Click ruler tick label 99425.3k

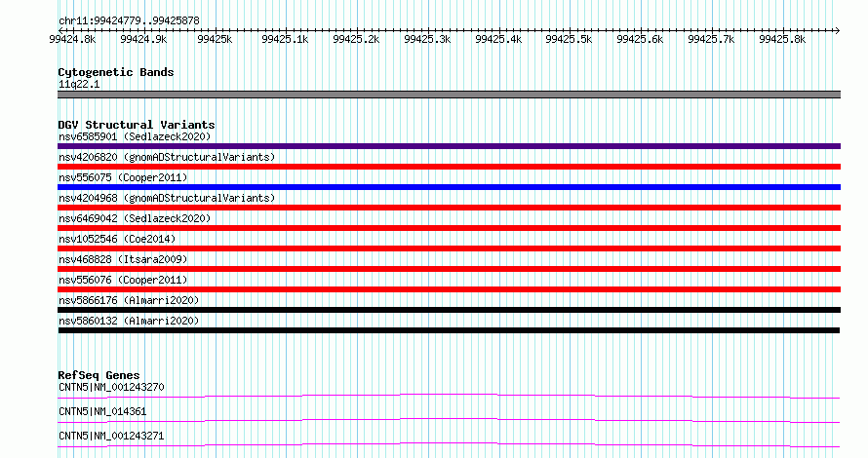[x=427, y=39]
